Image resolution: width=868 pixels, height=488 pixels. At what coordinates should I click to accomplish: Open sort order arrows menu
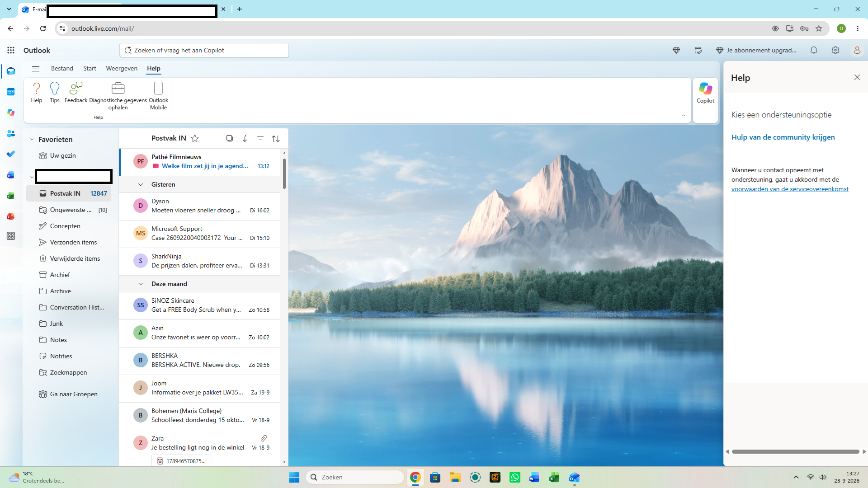pos(276,138)
